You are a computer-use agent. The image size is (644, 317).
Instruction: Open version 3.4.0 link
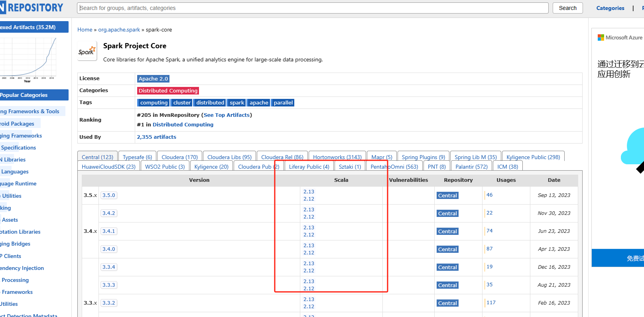108,249
